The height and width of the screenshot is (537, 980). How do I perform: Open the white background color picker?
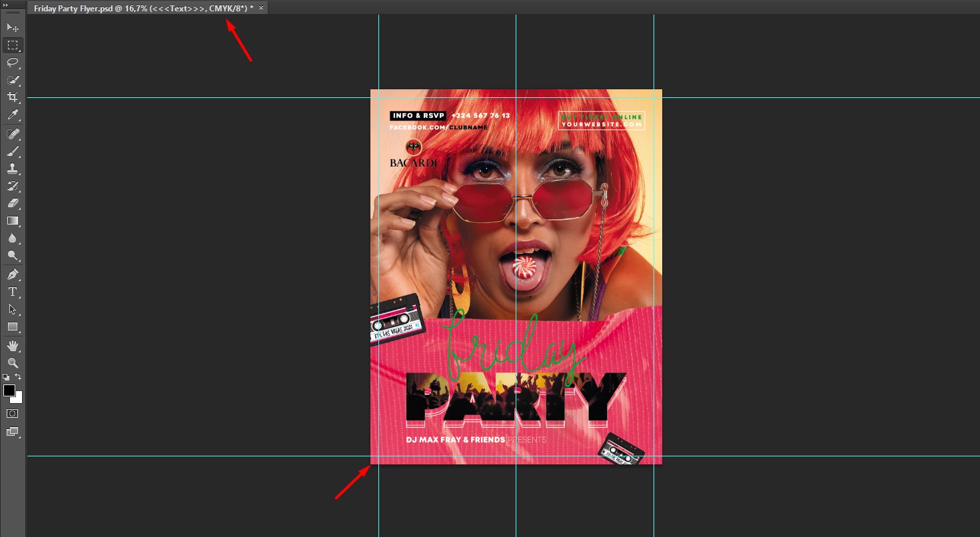coord(19,398)
